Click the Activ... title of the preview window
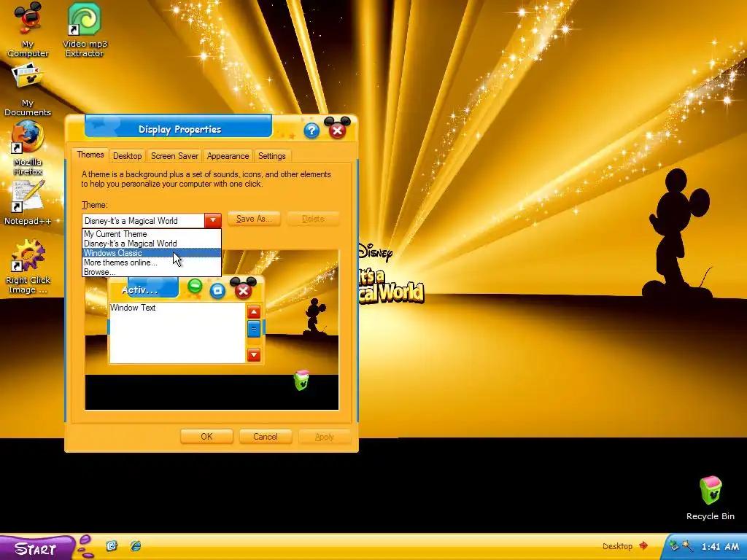This screenshot has height=560, width=747. click(139, 289)
